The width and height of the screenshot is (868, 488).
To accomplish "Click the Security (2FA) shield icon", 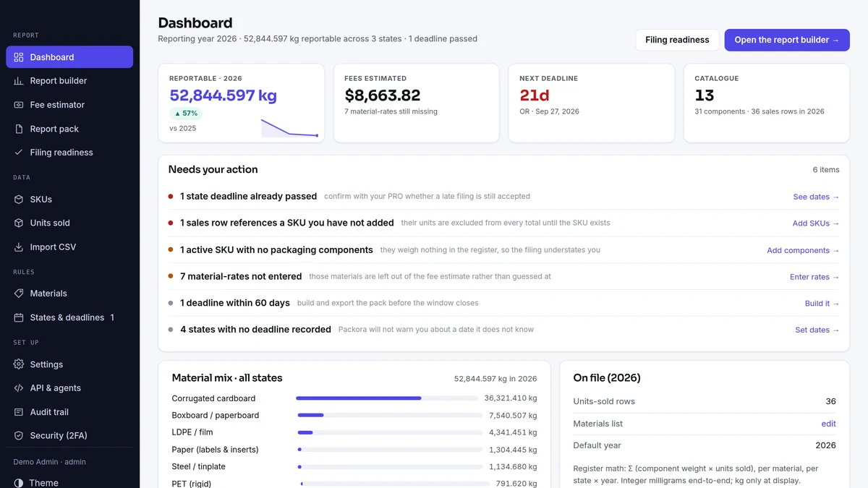I will 19,436.
